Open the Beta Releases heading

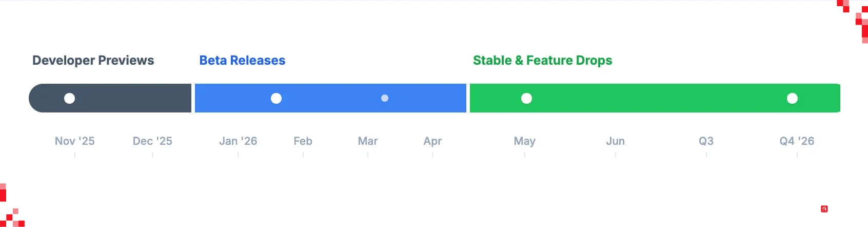(242, 61)
